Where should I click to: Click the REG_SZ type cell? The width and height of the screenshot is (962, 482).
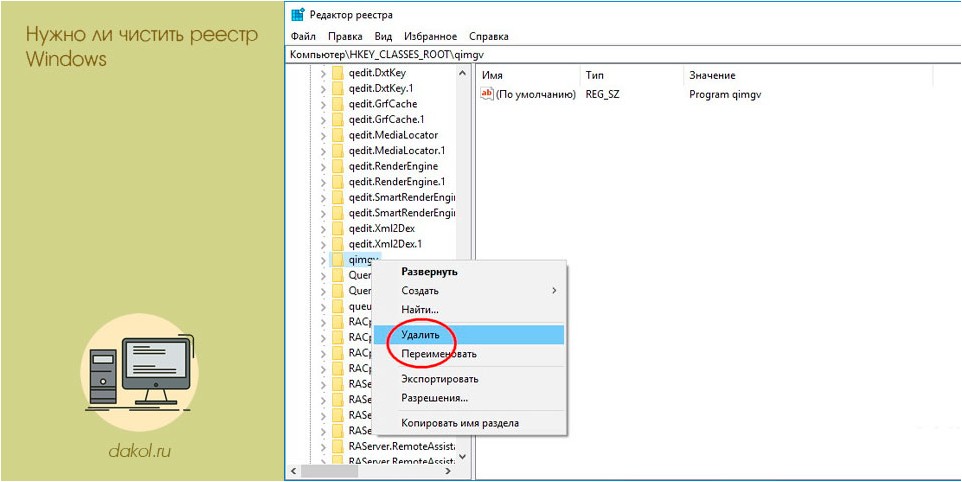602,94
